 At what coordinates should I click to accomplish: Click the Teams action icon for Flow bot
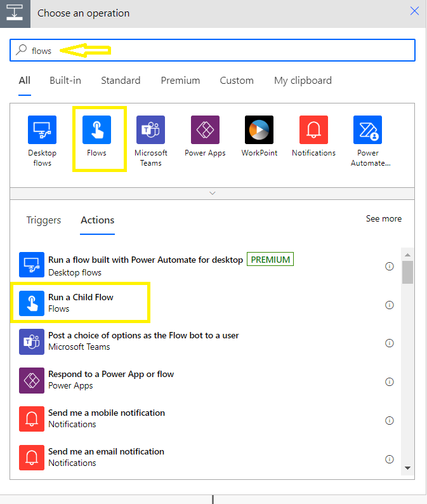click(x=32, y=342)
